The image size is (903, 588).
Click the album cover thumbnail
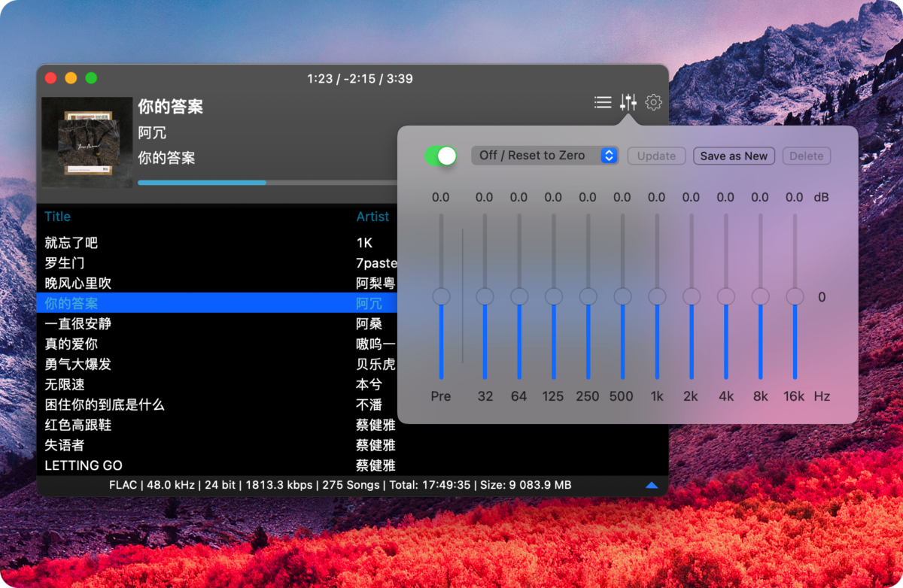(87, 143)
